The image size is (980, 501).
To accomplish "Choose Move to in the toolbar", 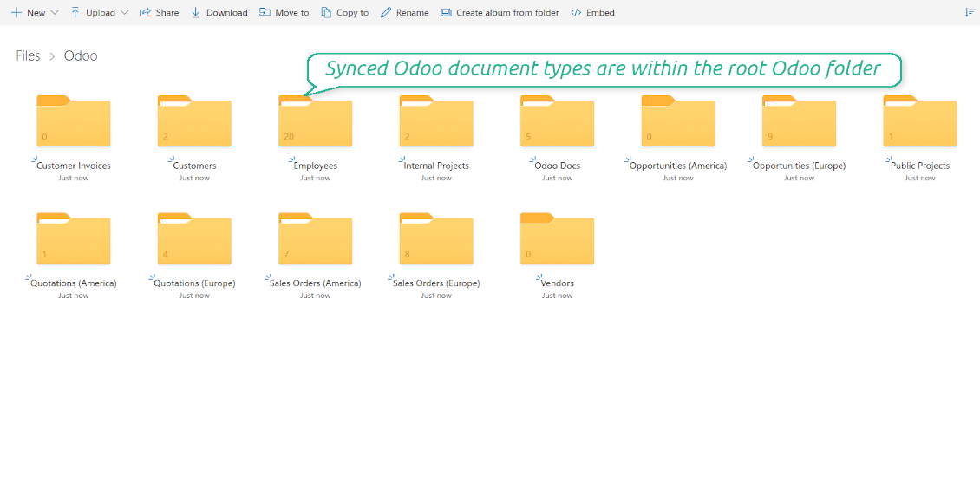I will 284,12.
